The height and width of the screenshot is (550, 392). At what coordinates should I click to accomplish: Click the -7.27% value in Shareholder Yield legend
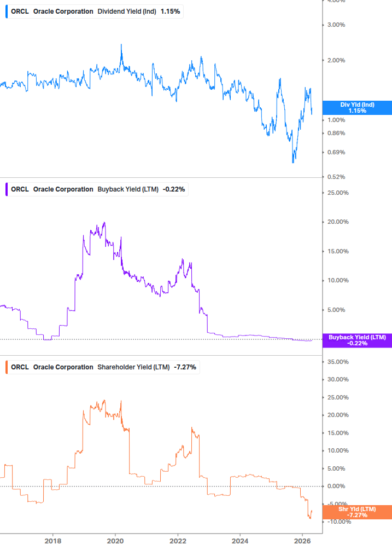tap(185, 367)
